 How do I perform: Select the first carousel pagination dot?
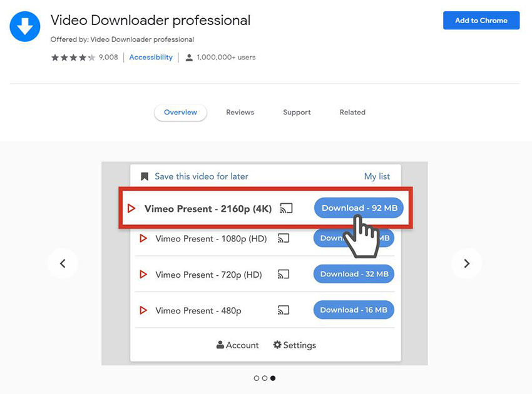(x=257, y=378)
